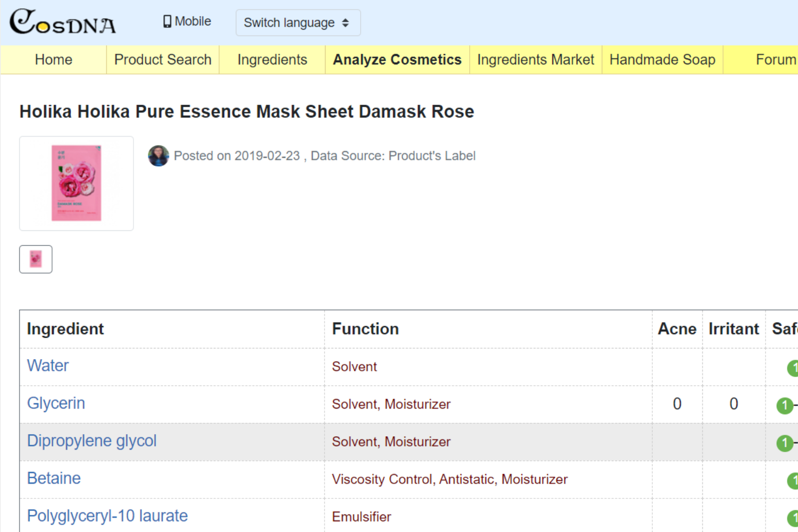Screen dimensions: 798x532
Task: Open the Switch language dropdown
Action: [x=298, y=23]
